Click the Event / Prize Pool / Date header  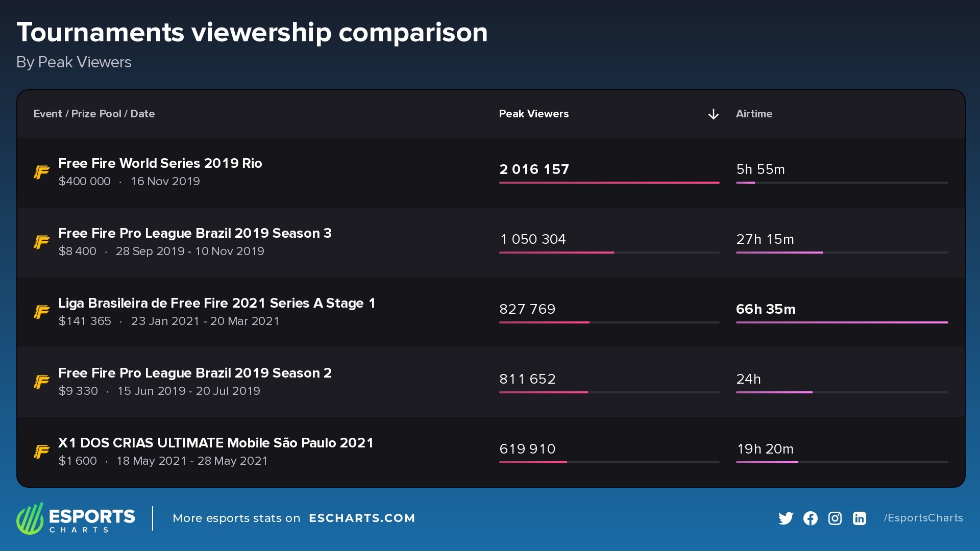tap(94, 114)
